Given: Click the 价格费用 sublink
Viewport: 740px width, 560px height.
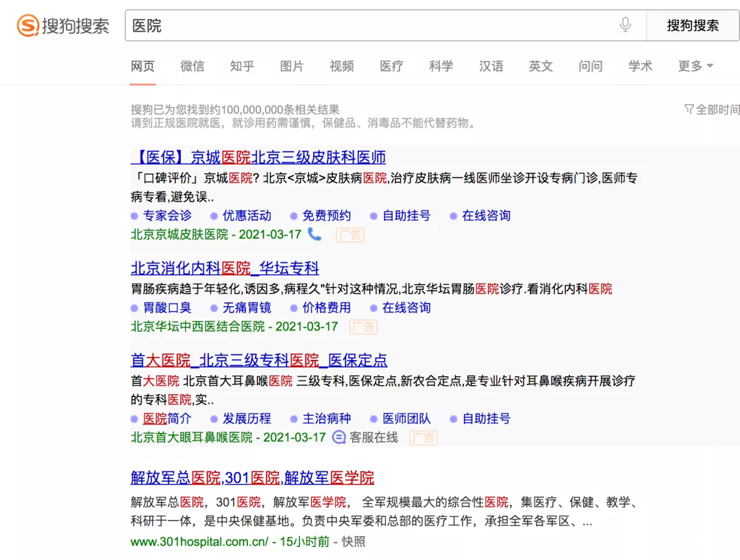Looking at the screenshot, I should point(327,307).
